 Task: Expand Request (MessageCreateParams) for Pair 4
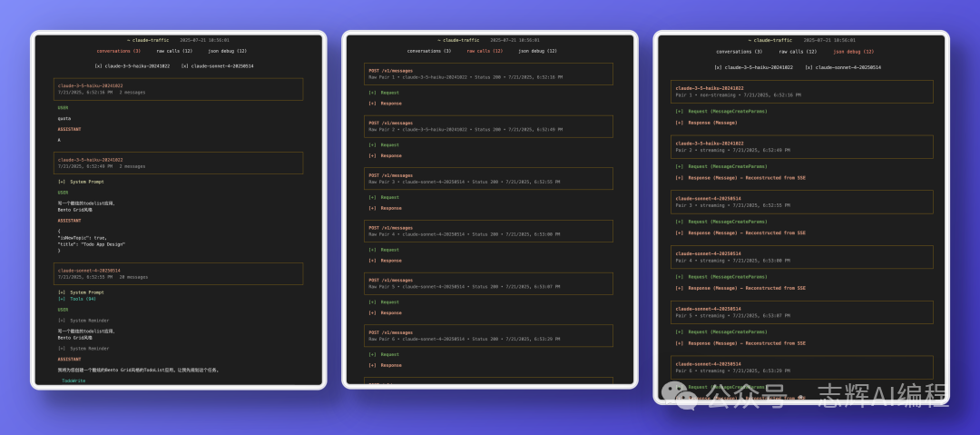pos(721,277)
